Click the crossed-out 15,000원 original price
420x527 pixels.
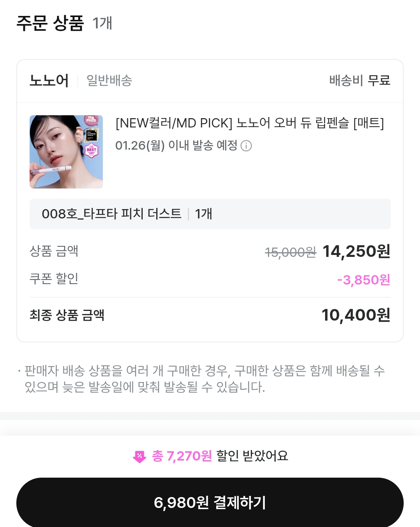tap(290, 253)
